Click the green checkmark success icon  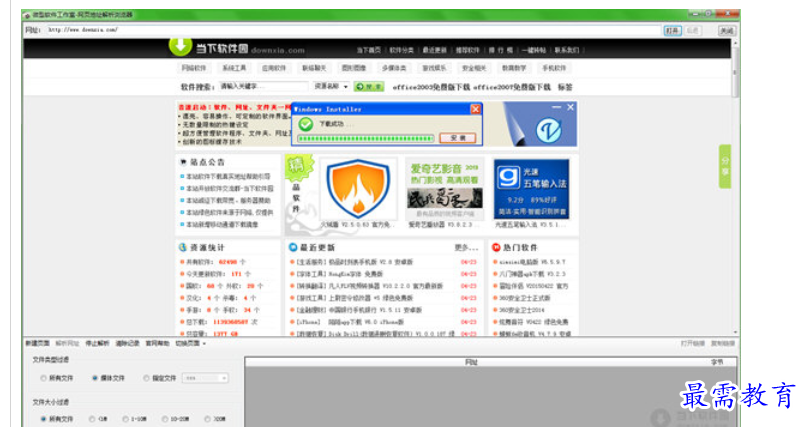tap(306, 124)
